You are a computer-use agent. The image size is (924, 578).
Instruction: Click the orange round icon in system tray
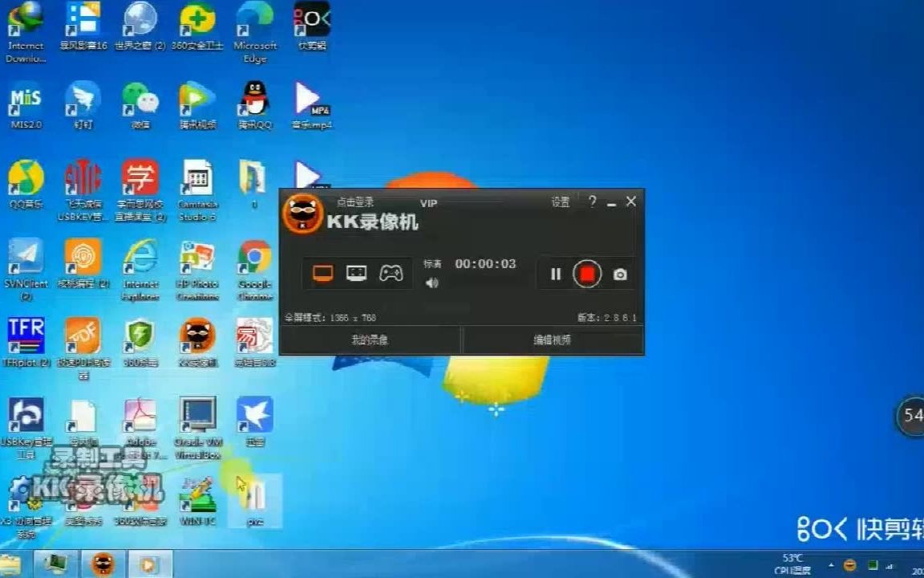click(850, 565)
